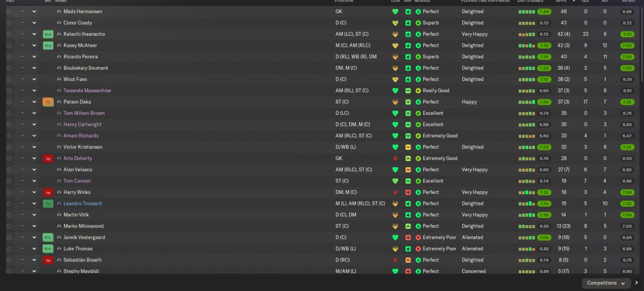Open position dropdown for Harry Winks
Screen dimensions: 644x291
(x=34, y=192)
